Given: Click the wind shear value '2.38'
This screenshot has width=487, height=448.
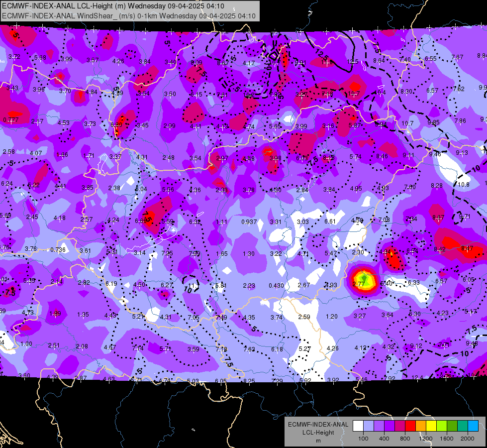Looking at the screenshot, I should pyautogui.click(x=114, y=188).
